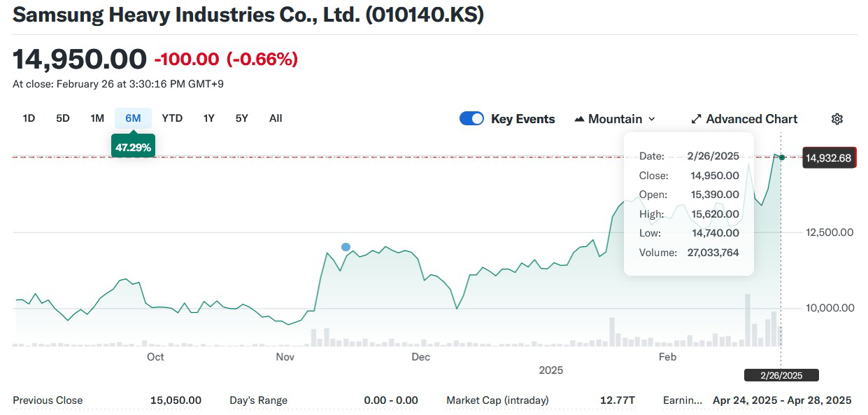Click the expand arrows Advanced Chart icon

(696, 119)
